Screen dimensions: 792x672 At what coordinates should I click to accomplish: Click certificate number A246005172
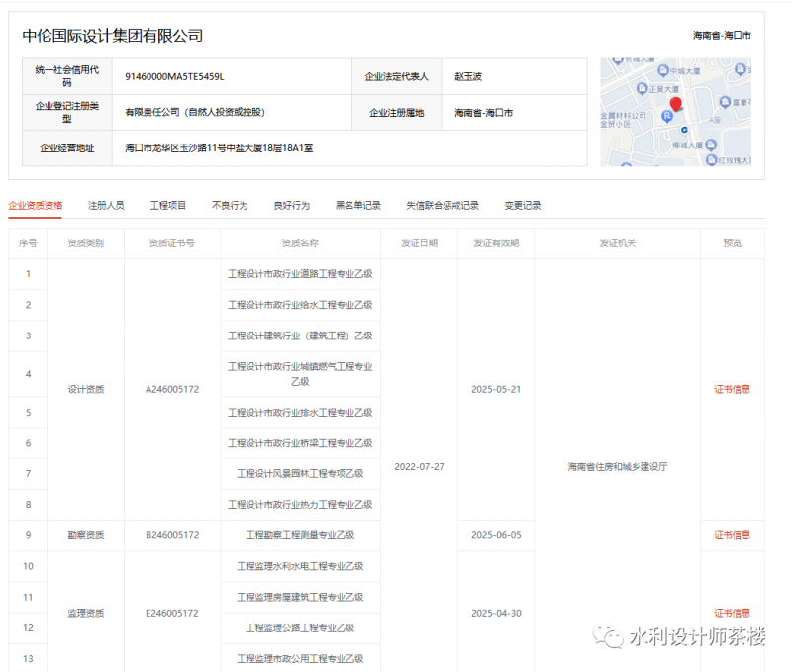[172, 389]
